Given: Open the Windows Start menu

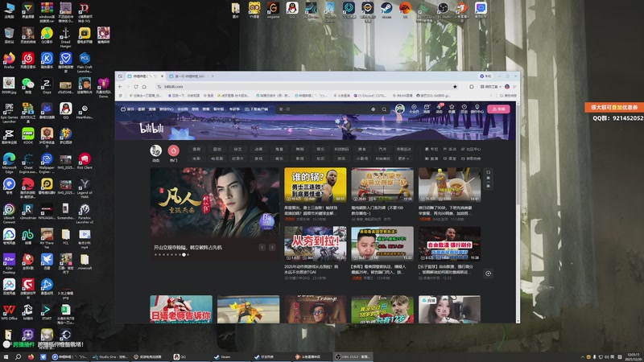Looking at the screenshot, I should 6,356.
